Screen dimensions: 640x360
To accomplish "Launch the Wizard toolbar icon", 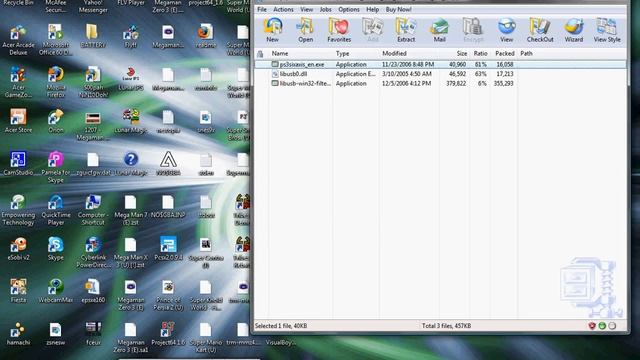I will pyautogui.click(x=573, y=30).
